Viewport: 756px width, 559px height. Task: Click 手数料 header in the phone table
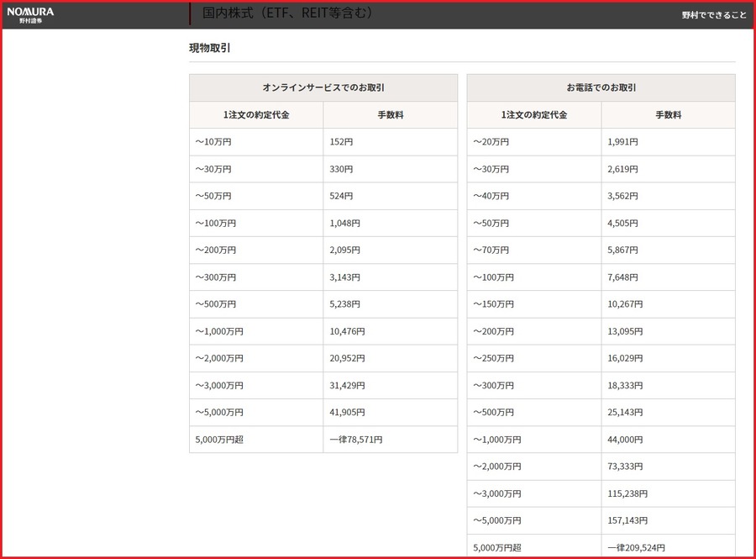(669, 115)
